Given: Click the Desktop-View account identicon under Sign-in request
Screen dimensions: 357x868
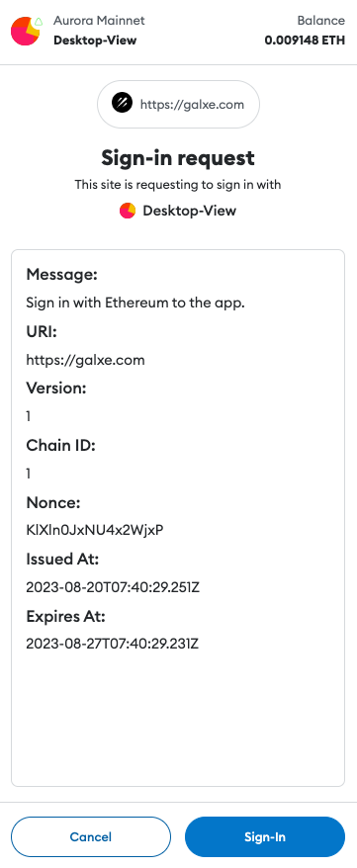Looking at the screenshot, I should pos(128,211).
